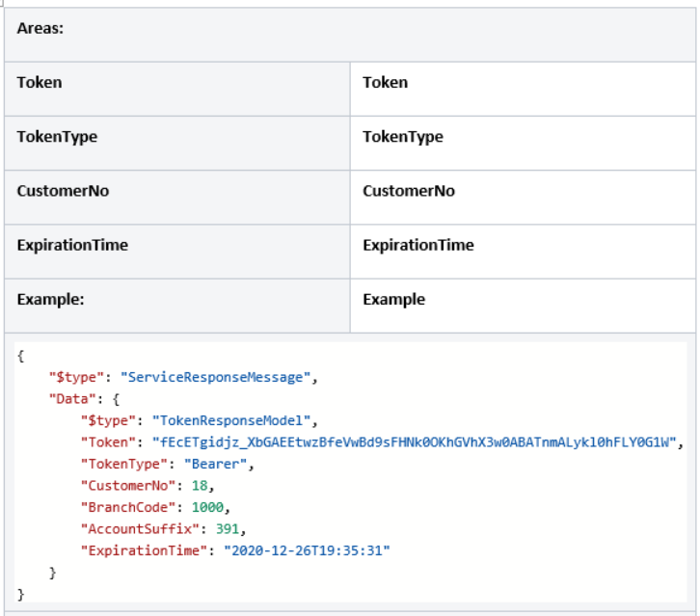The height and width of the screenshot is (616, 700).
Task: Click the right-column ExpirationTime table cell
Action: (x=524, y=245)
